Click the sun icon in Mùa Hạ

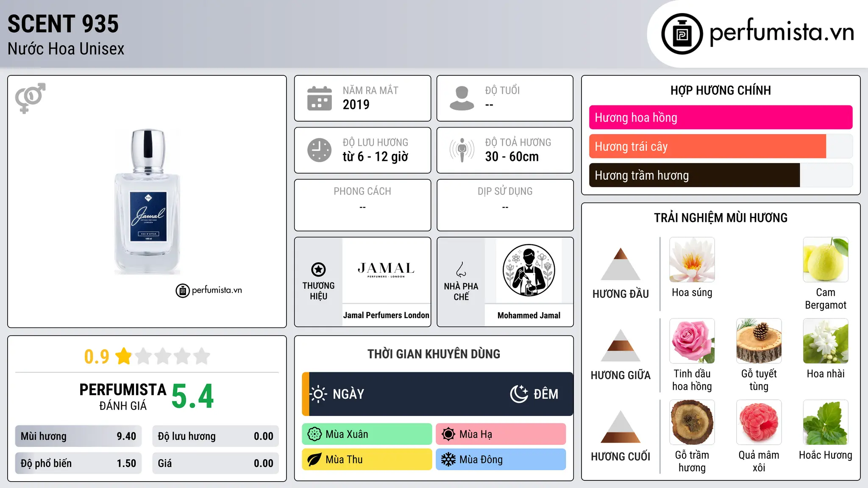coord(448,434)
